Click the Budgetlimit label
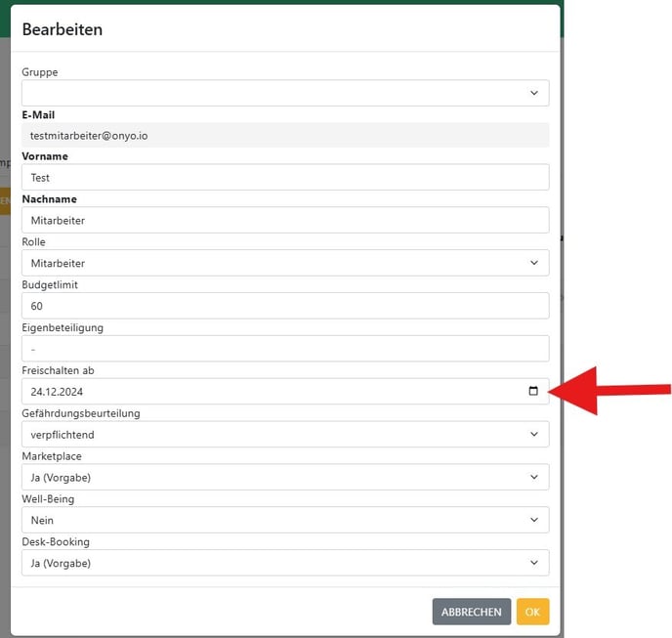The width and height of the screenshot is (672, 638). pyautogui.click(x=50, y=284)
